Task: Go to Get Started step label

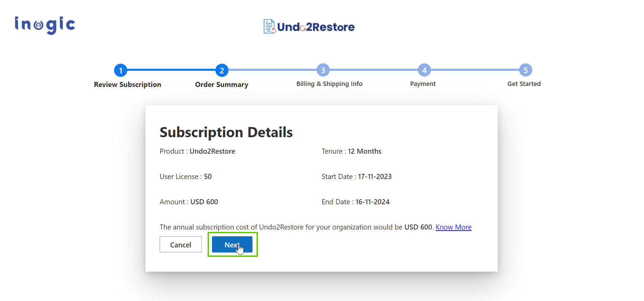Action: [524, 84]
